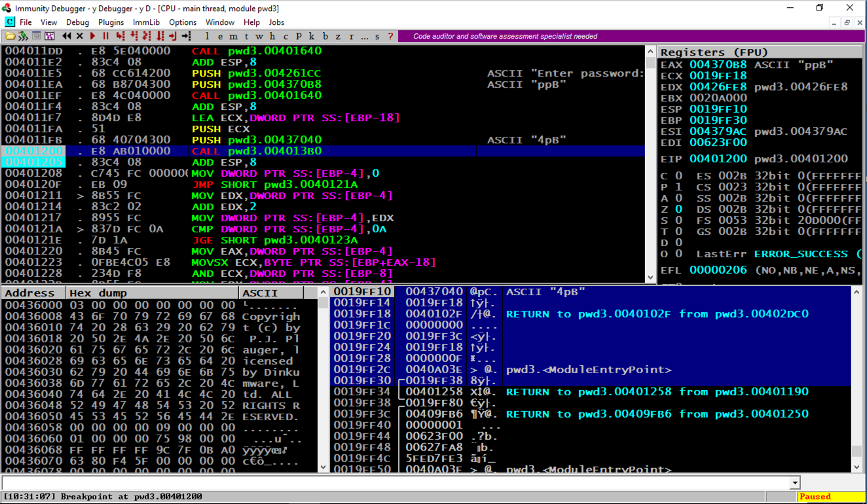Open the Window menu

tap(220, 22)
